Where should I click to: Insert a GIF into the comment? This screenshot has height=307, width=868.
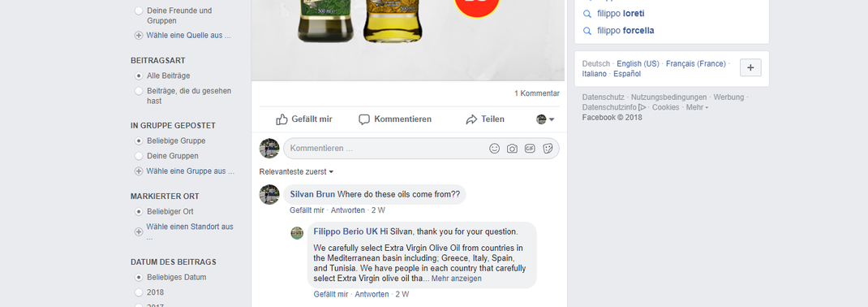point(530,149)
